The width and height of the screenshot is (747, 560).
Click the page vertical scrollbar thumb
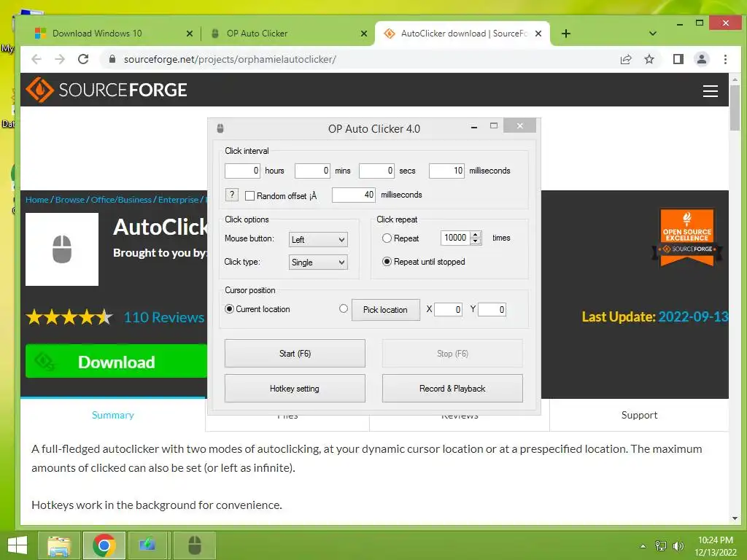[x=735, y=107]
